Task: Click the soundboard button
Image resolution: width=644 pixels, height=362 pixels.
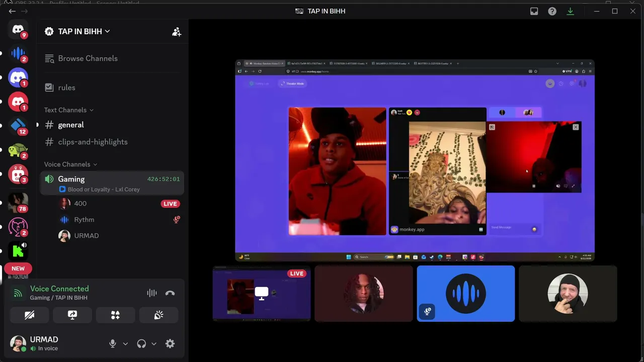Action: 158,315
